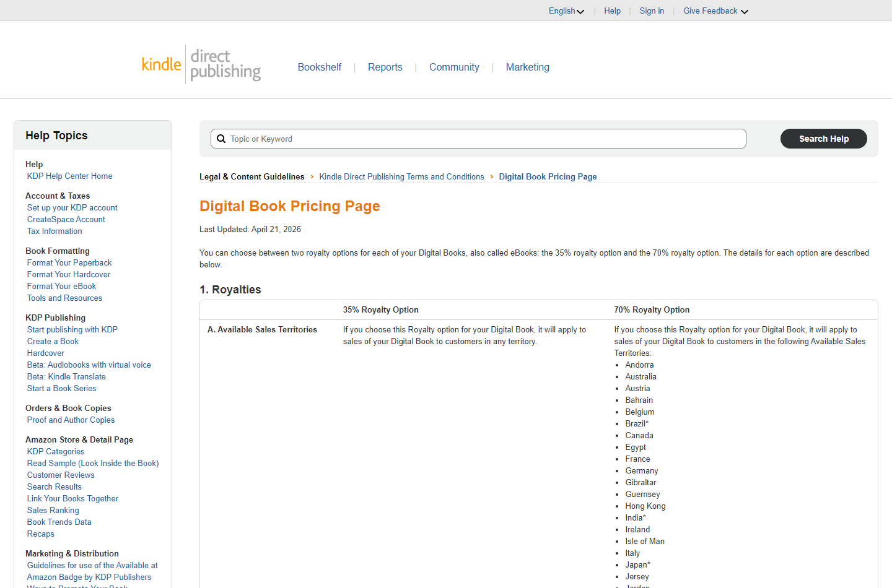892x588 pixels.
Task: Click the search magnifier icon
Action: pos(221,139)
